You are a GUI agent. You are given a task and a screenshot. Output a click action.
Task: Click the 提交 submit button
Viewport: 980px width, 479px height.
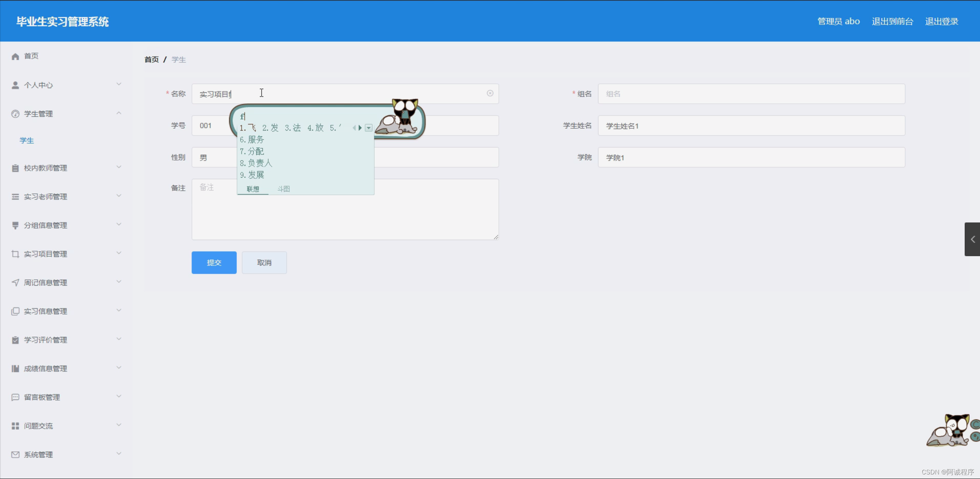click(x=214, y=263)
